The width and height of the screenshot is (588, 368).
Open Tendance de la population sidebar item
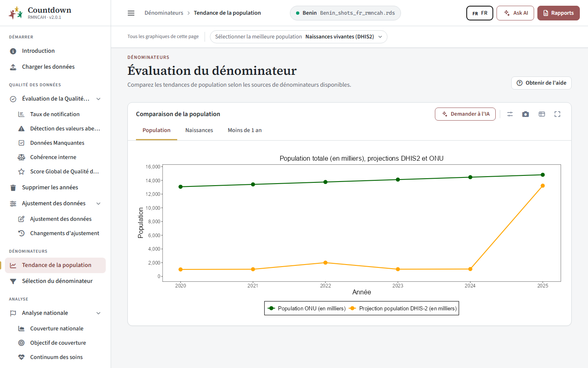55,265
